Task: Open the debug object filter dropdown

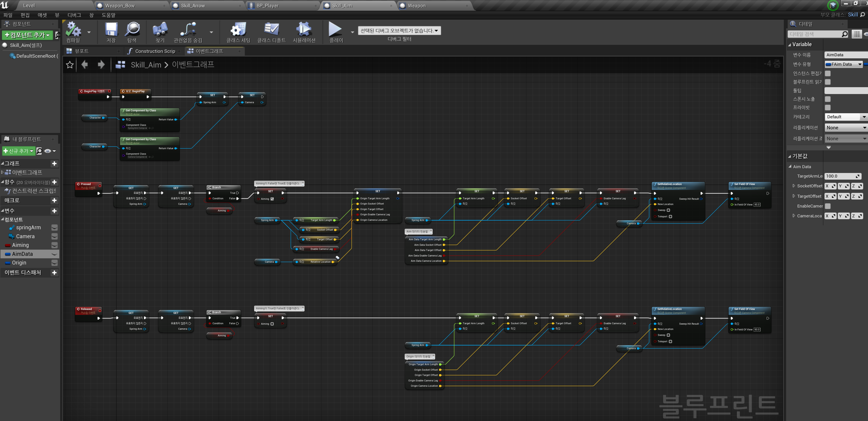Action: point(399,31)
